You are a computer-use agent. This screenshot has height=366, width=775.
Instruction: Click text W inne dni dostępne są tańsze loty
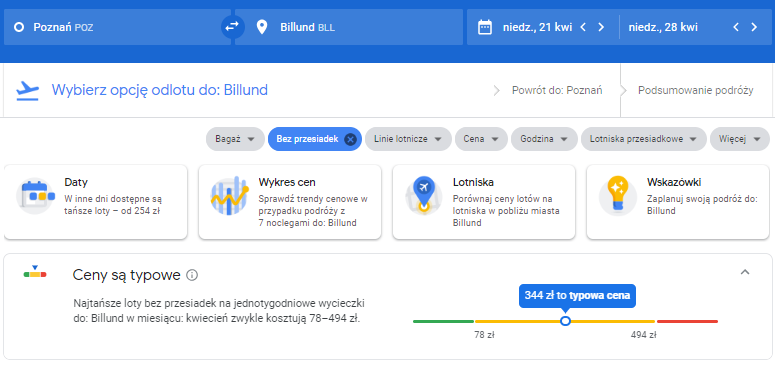tap(113, 205)
